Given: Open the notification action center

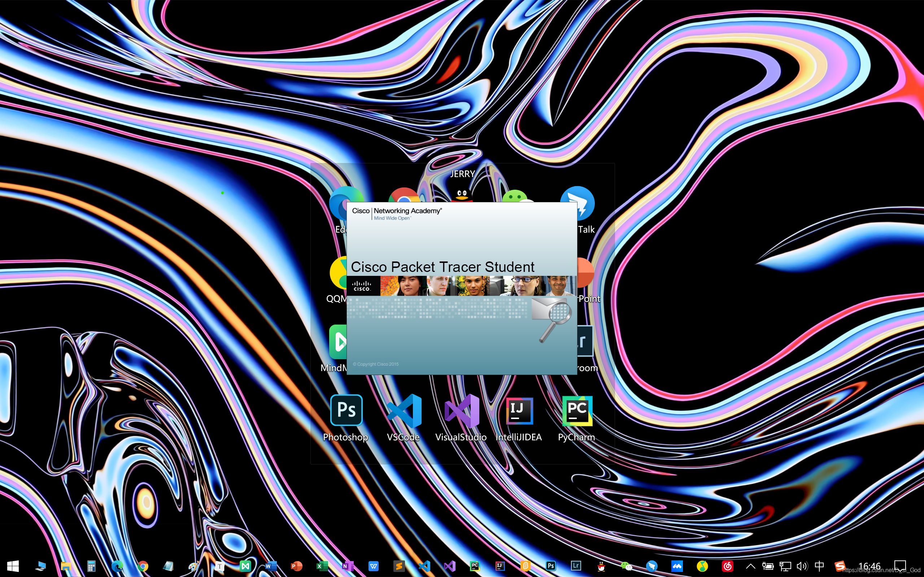Looking at the screenshot, I should 900,565.
